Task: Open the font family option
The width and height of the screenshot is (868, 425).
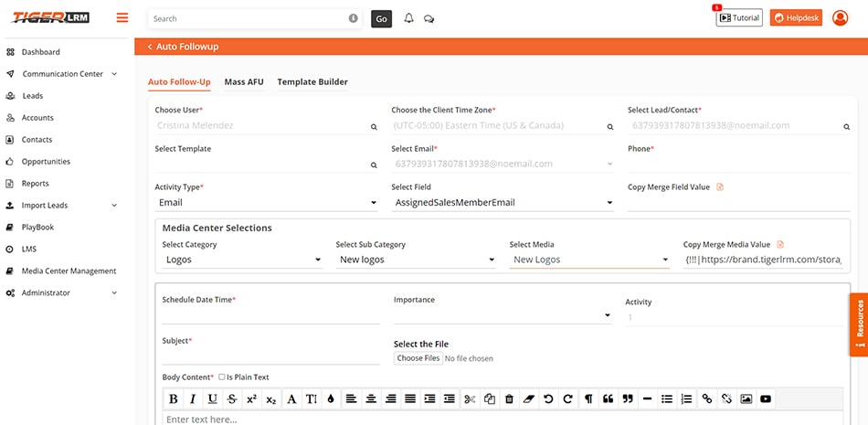Action: click(291, 398)
